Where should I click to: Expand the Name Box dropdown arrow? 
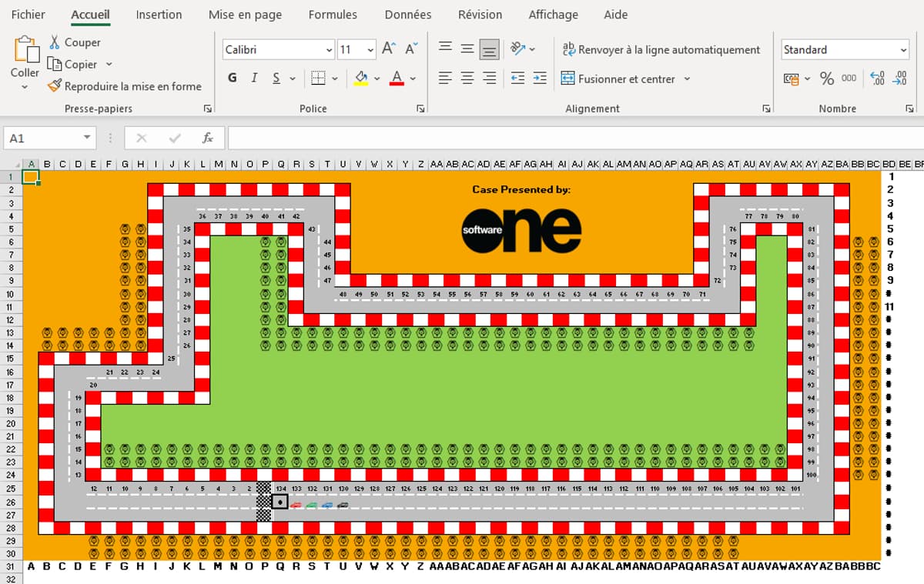pyautogui.click(x=87, y=138)
